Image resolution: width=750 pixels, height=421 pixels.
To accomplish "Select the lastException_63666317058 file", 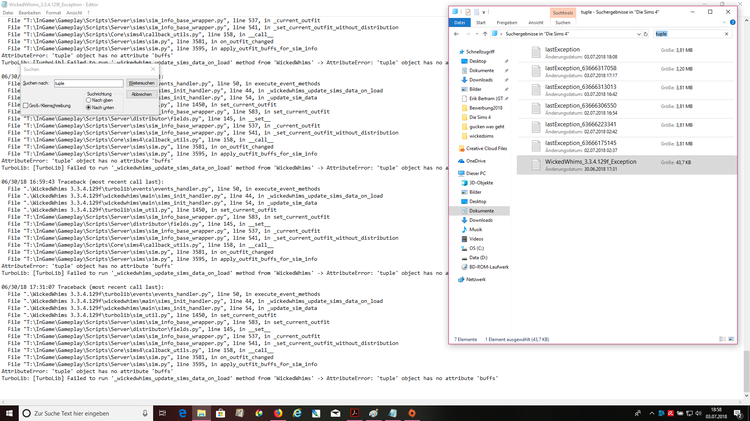I will 627,71.
